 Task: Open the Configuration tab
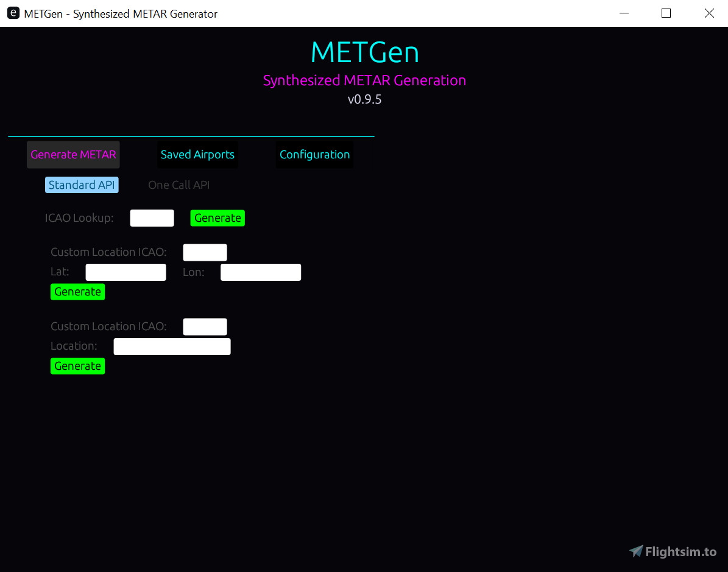coord(314,154)
